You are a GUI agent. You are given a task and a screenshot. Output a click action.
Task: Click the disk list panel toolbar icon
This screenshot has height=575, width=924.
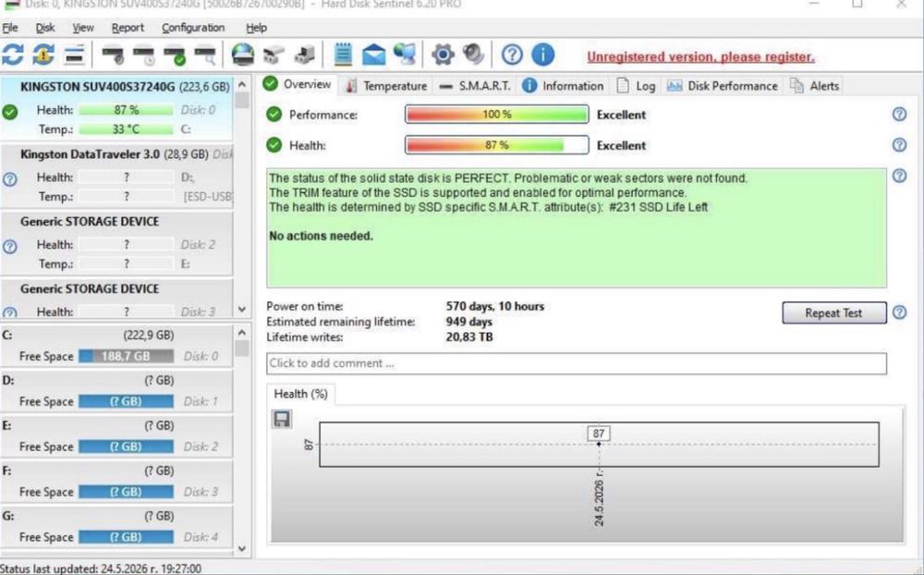pyautogui.click(x=74, y=55)
